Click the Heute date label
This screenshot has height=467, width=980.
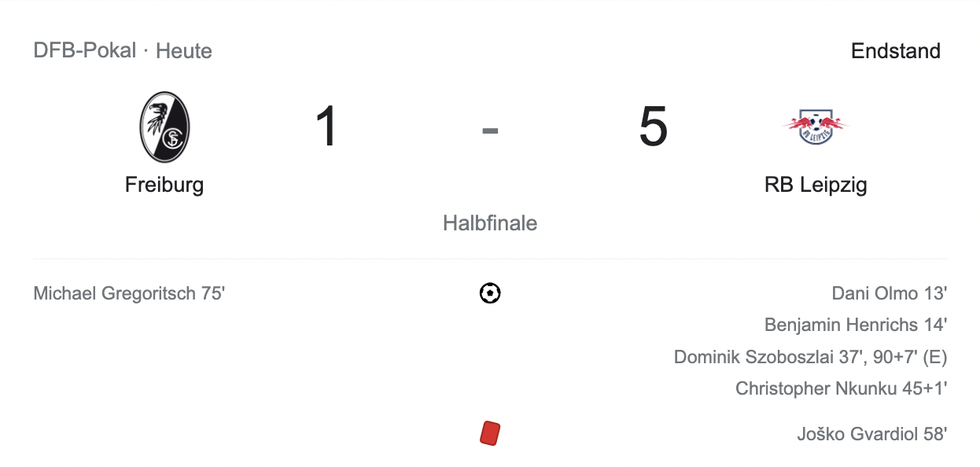[x=184, y=51]
